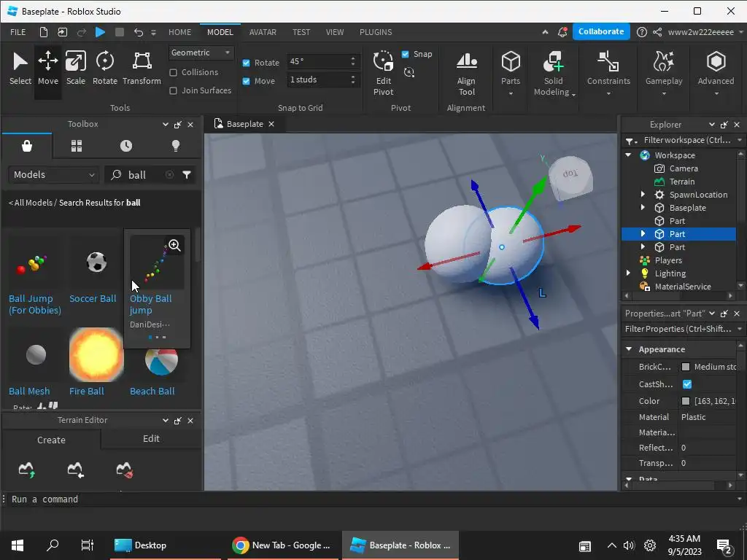Click the BrickColor swatch

(x=686, y=367)
